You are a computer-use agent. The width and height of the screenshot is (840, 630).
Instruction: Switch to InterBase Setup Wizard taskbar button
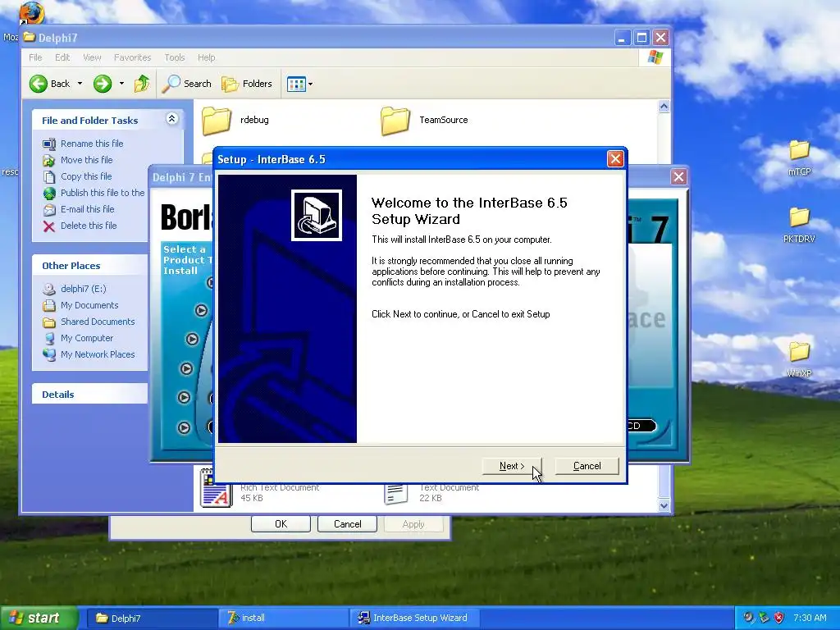[414, 618]
